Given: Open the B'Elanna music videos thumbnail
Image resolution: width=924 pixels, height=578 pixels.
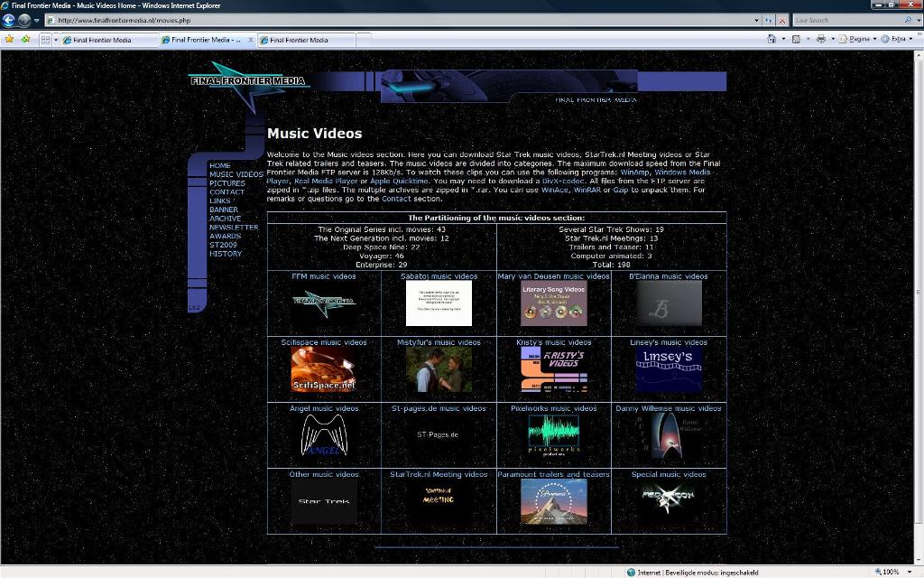Looking at the screenshot, I should pos(669,303).
